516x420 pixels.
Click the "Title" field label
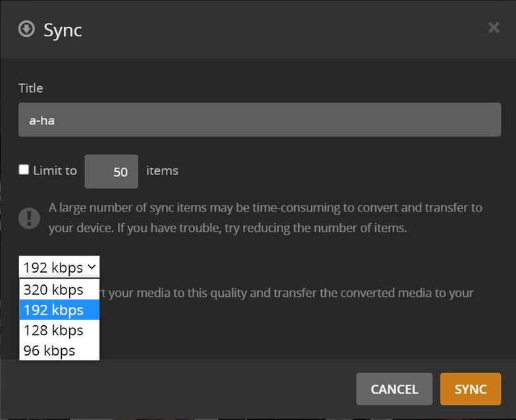pyautogui.click(x=31, y=88)
